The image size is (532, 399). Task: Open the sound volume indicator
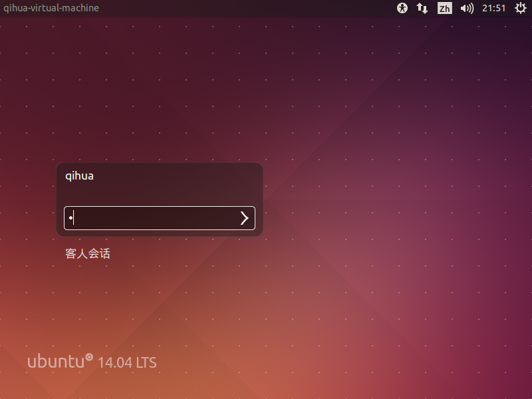click(x=467, y=8)
